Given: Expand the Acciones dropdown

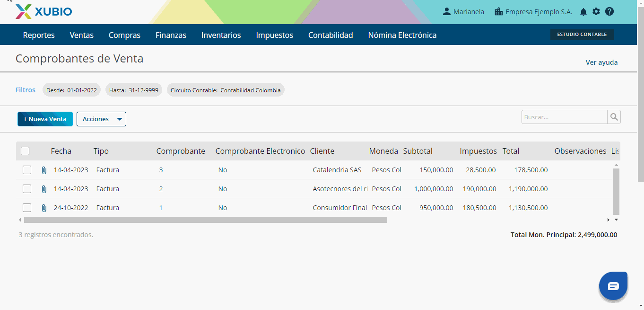Looking at the screenshot, I should click(x=101, y=119).
